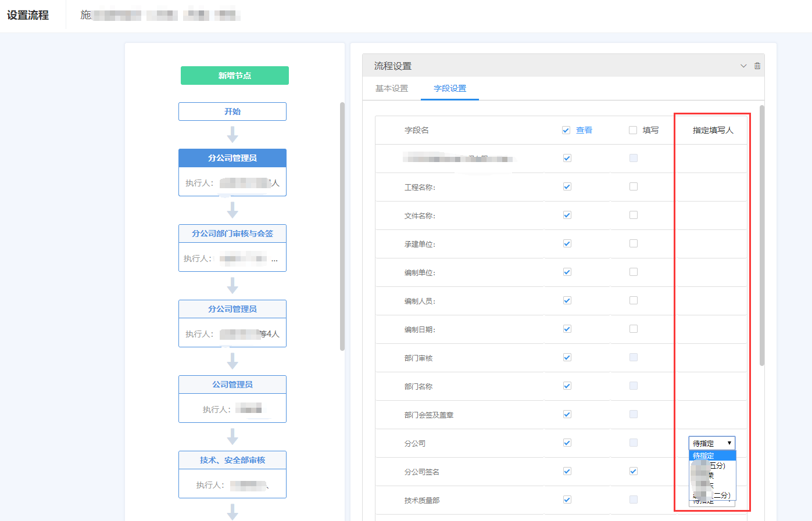Collapse the 流程设置 panel with the chevron icon

[x=743, y=65]
